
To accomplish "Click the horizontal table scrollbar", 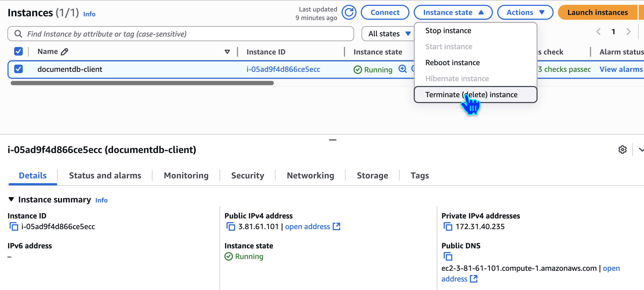I will (x=142, y=83).
